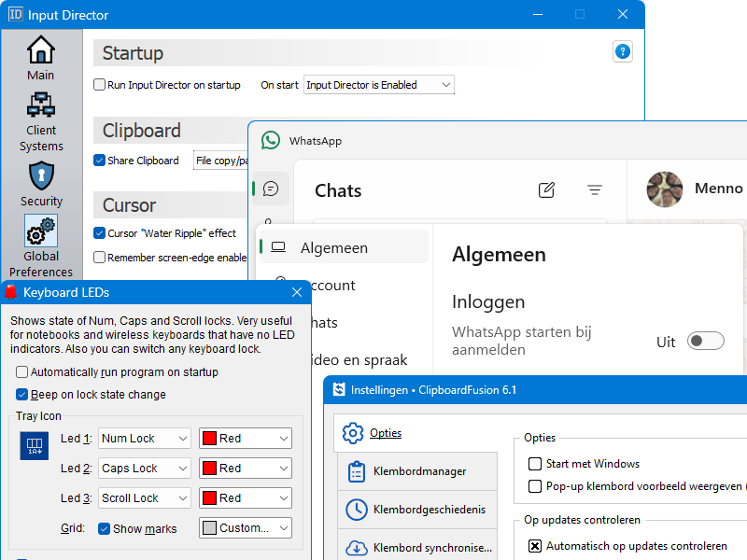Open the File copy/paste dropdown
This screenshot has height=560, width=747.
[x=221, y=161]
